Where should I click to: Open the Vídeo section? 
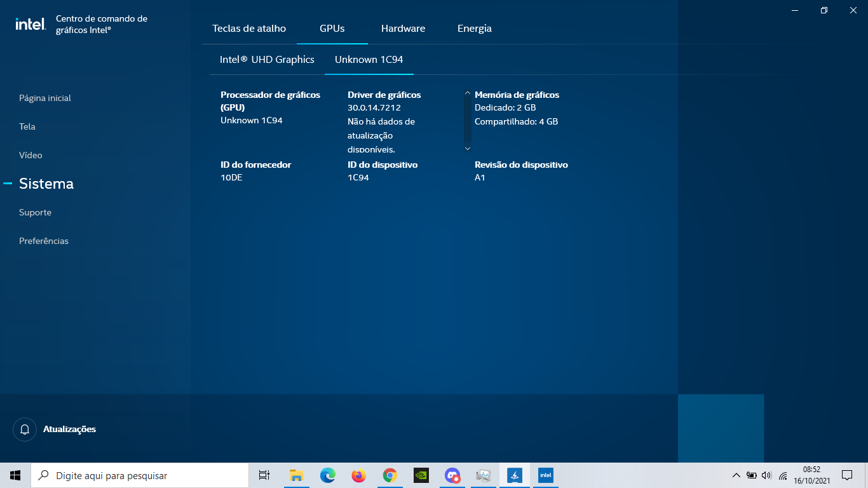point(31,155)
